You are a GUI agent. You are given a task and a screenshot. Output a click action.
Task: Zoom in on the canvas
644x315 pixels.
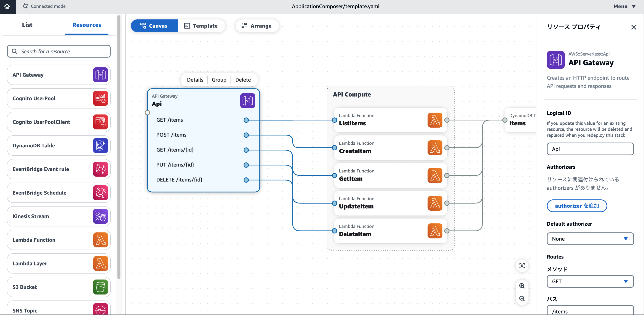pyautogui.click(x=522, y=286)
